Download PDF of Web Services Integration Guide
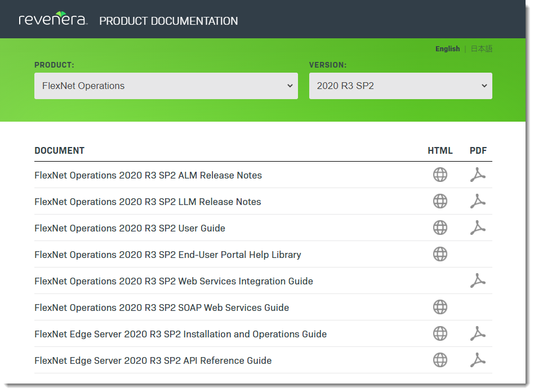The width and height of the screenshot is (534, 392). [478, 280]
